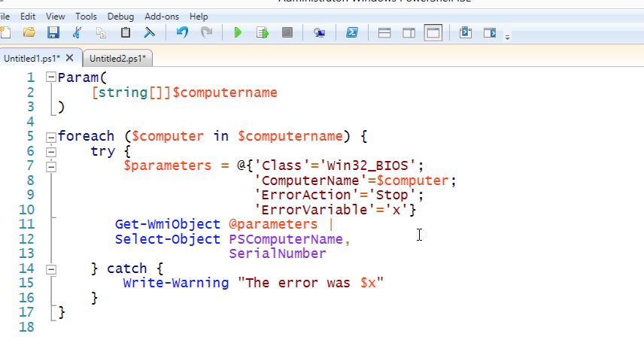The width and height of the screenshot is (644, 349).
Task: Click the New Remote PowerShell Tab icon
Action: (x=319, y=32)
